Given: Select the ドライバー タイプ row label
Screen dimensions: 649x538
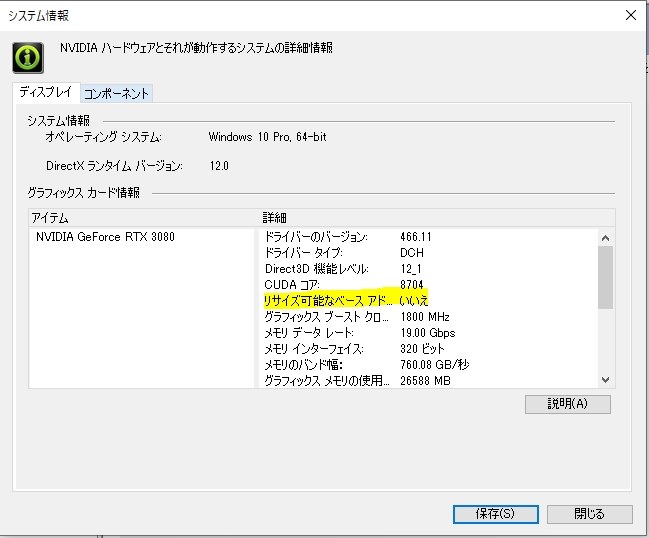Looking at the screenshot, I should 304,252.
